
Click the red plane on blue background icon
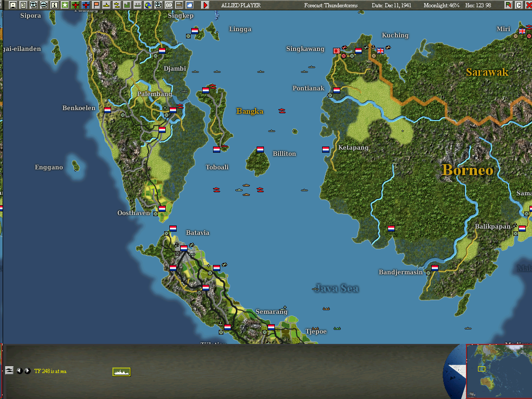tap(86, 5)
